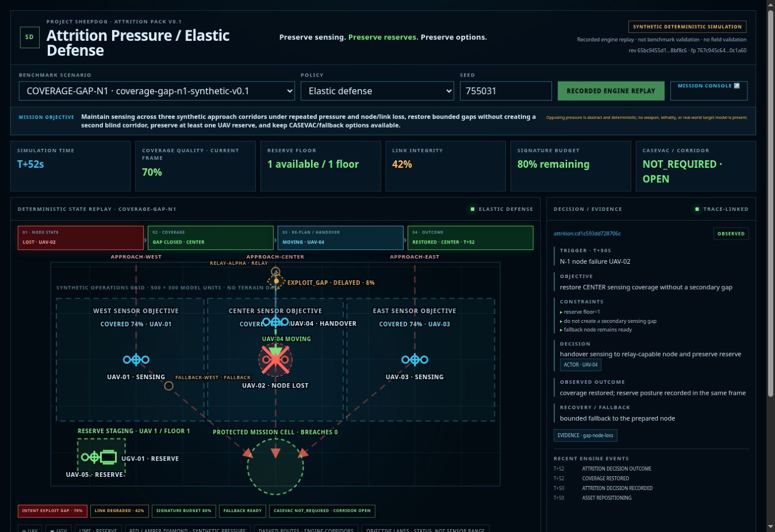Click the ACTOR · UAV-04 chip
Viewport: 775px width, 532px height.
581,365
